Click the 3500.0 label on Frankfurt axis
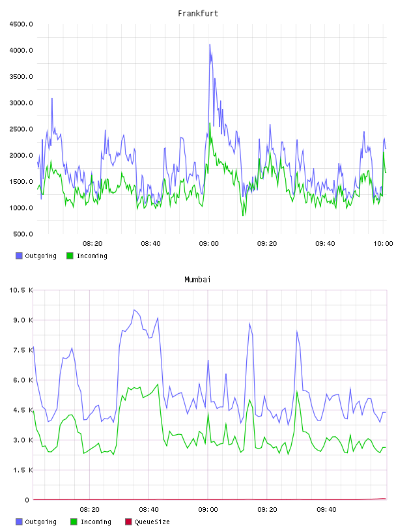This screenshot has width=396, height=532. 21,77
